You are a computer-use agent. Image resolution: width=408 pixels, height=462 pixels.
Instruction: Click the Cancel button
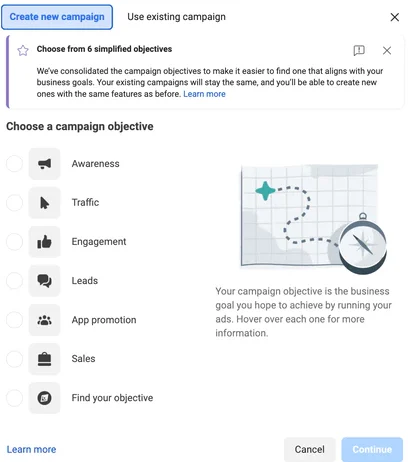(309, 449)
